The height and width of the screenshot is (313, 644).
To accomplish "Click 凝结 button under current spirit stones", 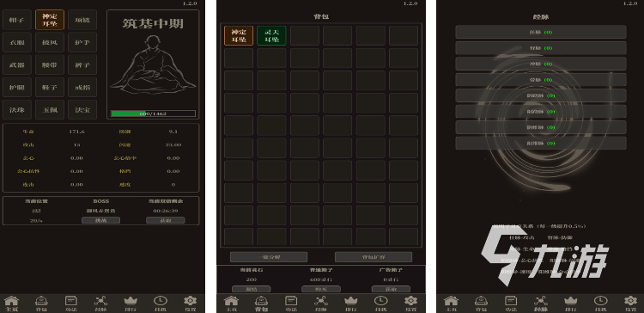I will [251, 289].
